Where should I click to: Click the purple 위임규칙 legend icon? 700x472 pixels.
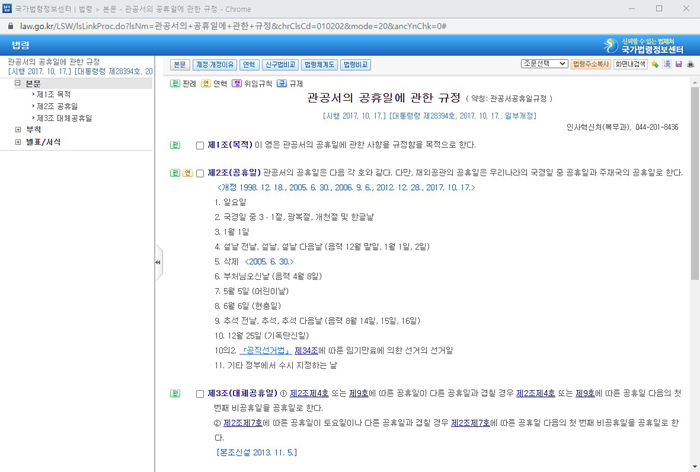[237, 84]
